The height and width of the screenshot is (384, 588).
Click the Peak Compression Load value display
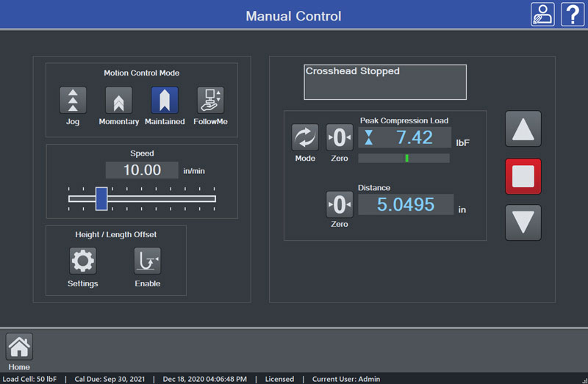tap(405, 137)
